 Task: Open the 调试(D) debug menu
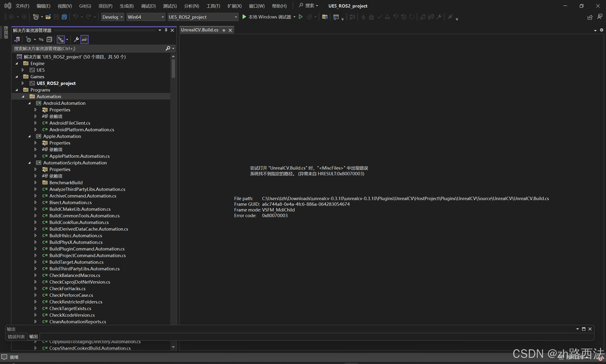[x=148, y=6]
